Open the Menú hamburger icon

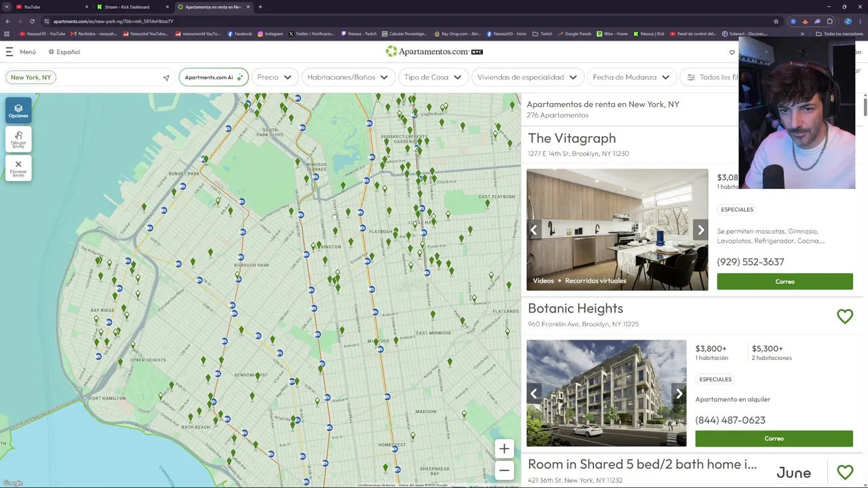pyautogui.click(x=9, y=52)
